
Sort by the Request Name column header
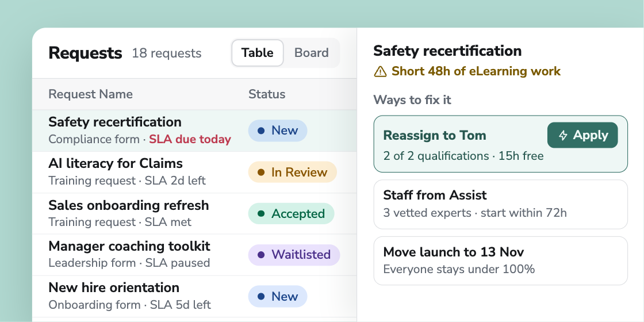(x=90, y=94)
